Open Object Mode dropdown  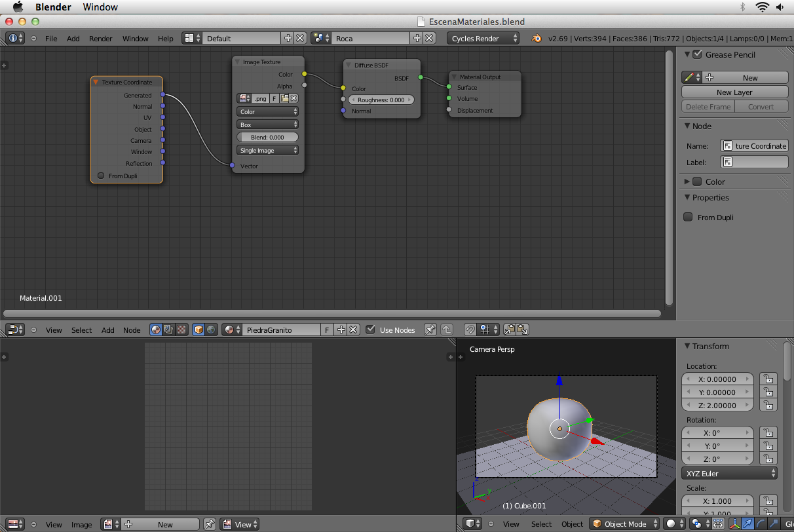(624, 523)
